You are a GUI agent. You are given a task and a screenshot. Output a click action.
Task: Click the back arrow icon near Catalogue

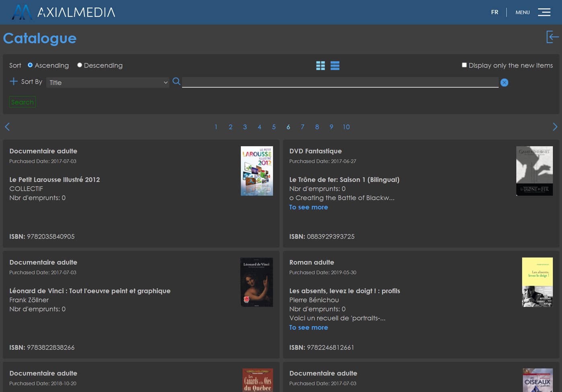coord(552,37)
